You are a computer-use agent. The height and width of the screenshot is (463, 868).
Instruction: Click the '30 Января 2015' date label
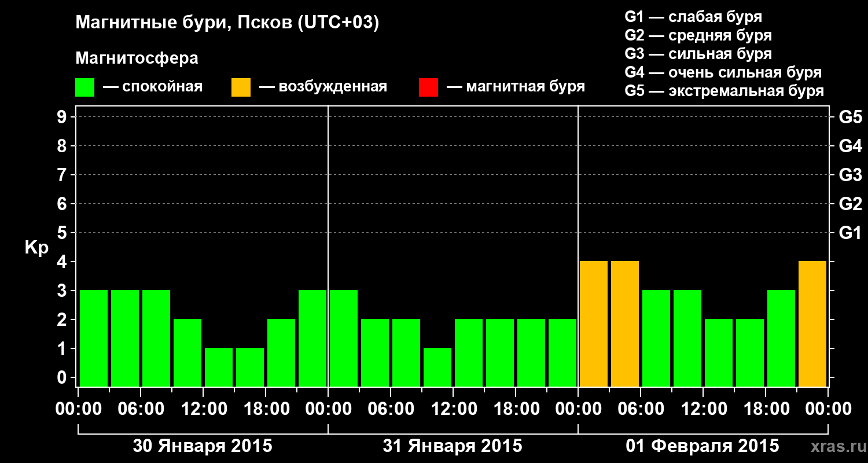[203, 446]
